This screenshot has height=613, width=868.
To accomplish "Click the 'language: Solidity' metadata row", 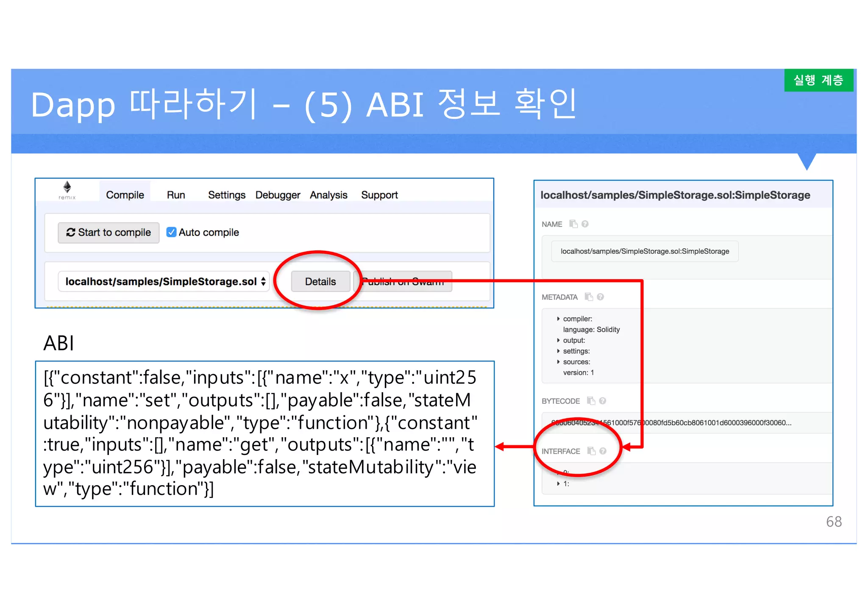I will pyautogui.click(x=591, y=329).
